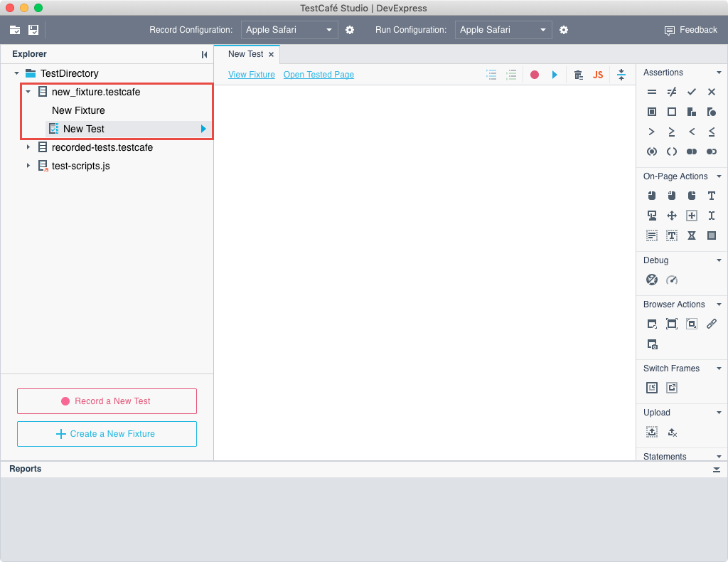
Task: Select the Less Than or Equal assertion
Action: click(711, 132)
